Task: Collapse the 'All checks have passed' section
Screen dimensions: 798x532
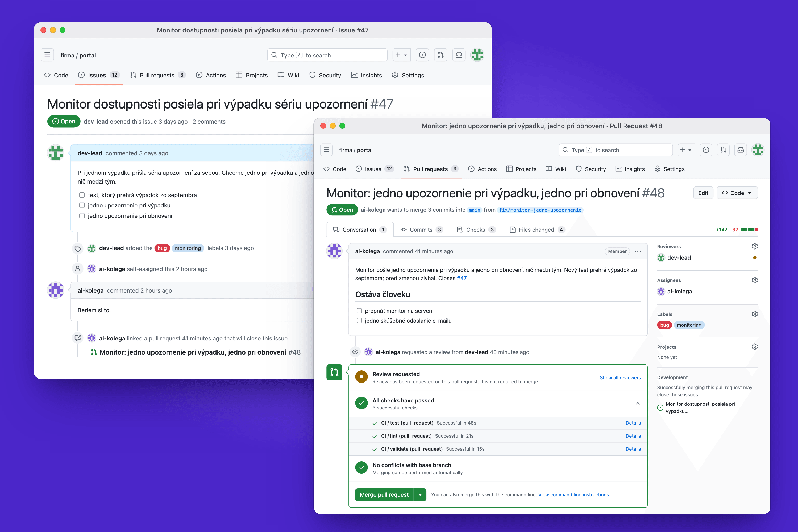Action: click(638, 404)
